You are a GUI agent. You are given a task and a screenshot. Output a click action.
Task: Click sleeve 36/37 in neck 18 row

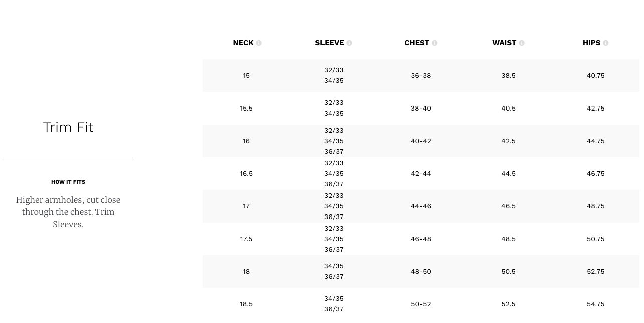tap(334, 277)
